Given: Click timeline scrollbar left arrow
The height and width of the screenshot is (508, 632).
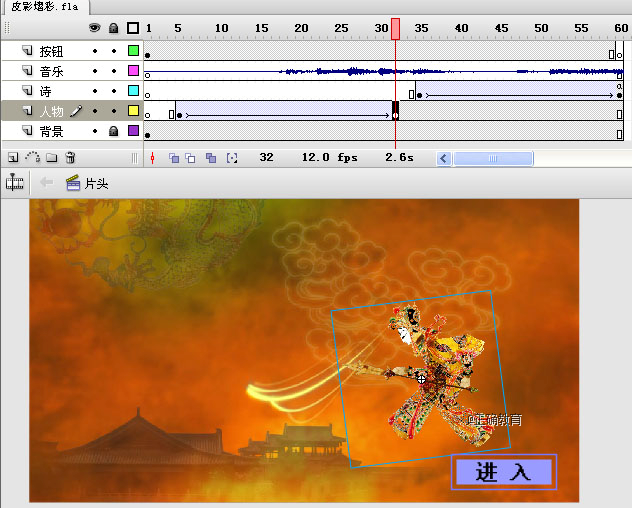Looking at the screenshot, I should [444, 158].
